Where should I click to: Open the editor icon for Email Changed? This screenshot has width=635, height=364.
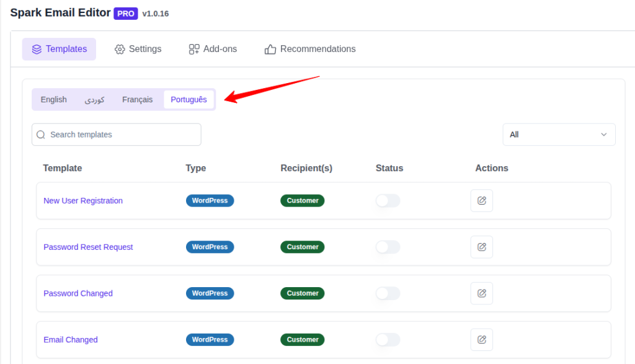coord(482,339)
